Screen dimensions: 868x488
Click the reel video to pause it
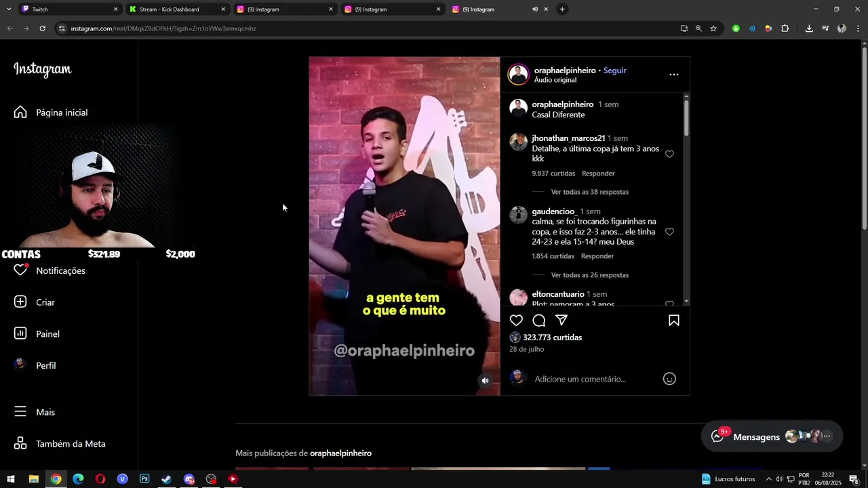tap(404, 226)
